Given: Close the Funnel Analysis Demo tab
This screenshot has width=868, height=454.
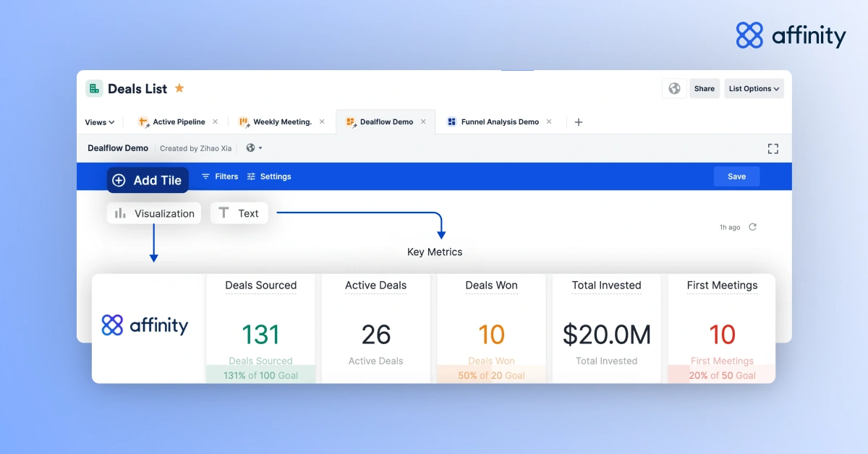Looking at the screenshot, I should [x=549, y=122].
